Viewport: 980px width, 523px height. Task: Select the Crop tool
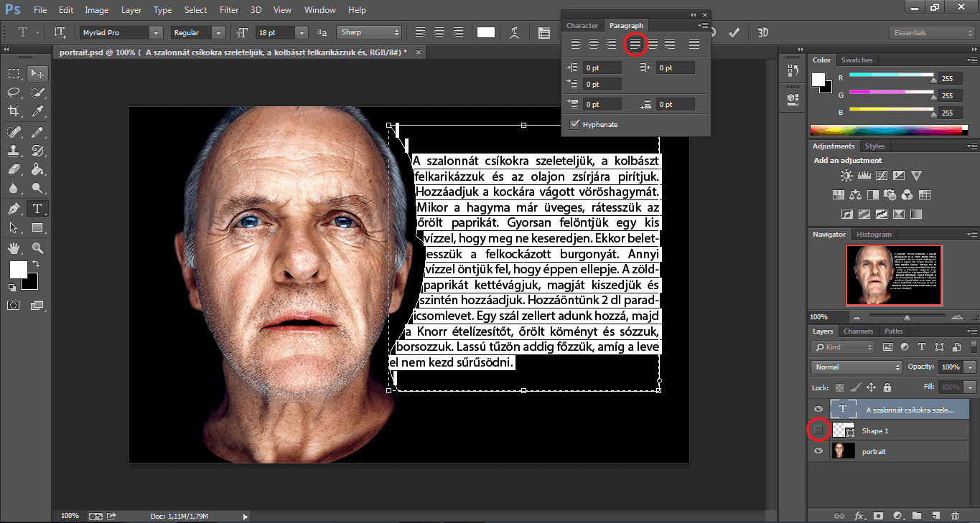click(14, 111)
